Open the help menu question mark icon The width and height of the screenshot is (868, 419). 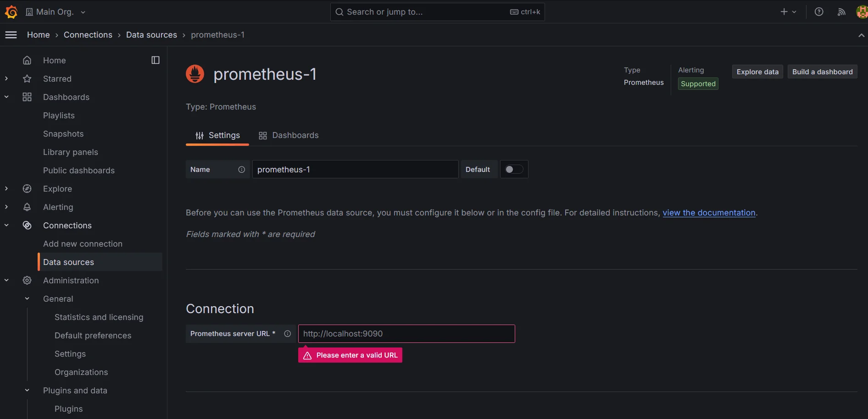click(819, 11)
